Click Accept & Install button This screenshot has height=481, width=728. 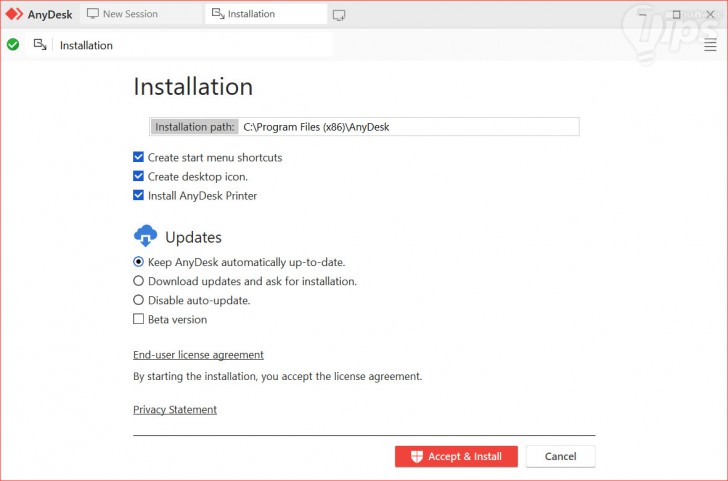pyautogui.click(x=456, y=456)
